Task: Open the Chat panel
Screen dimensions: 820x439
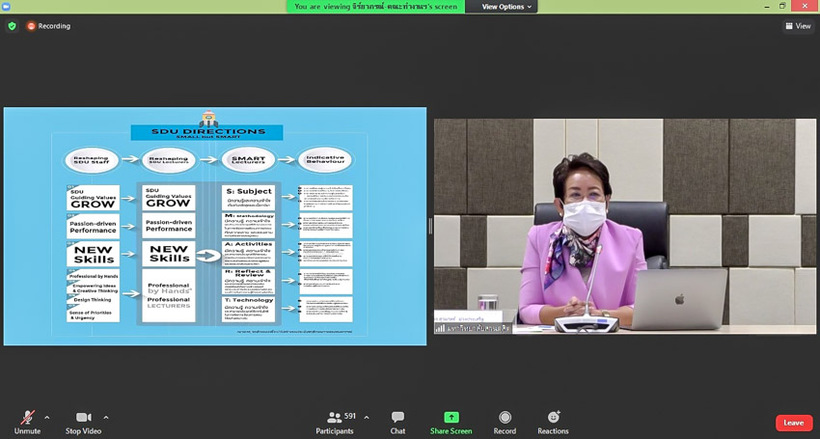Action: point(397,423)
